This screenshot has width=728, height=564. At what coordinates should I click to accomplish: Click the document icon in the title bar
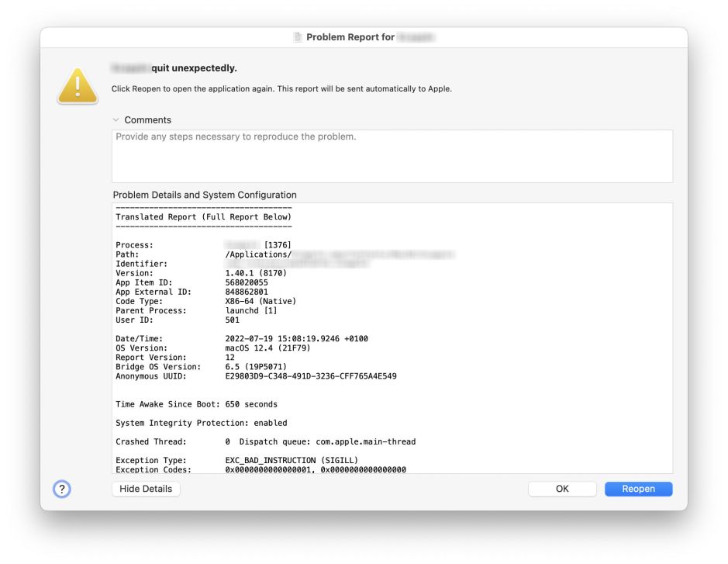[298, 37]
